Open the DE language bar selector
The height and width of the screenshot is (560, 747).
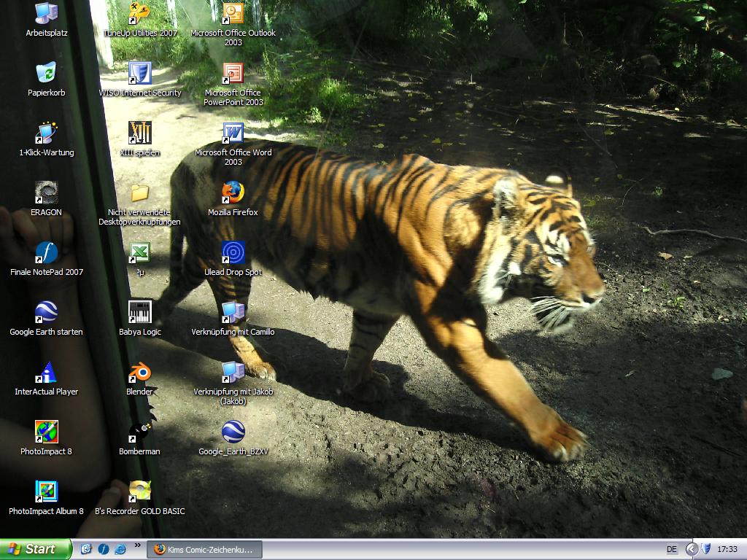point(671,549)
